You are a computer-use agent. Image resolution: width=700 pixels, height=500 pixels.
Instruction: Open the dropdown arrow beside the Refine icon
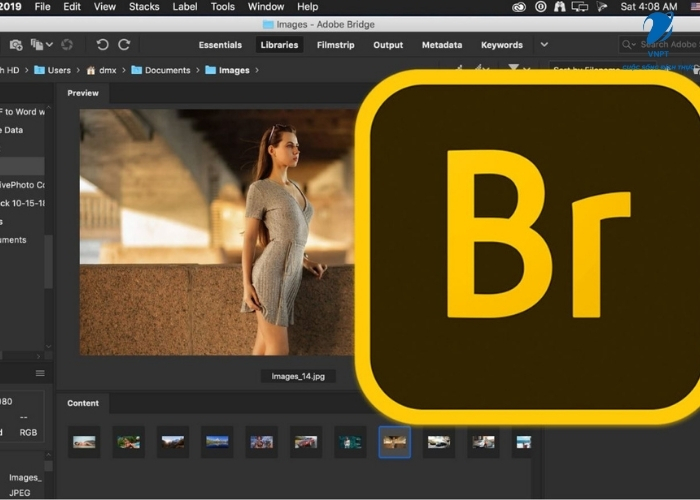point(50,45)
